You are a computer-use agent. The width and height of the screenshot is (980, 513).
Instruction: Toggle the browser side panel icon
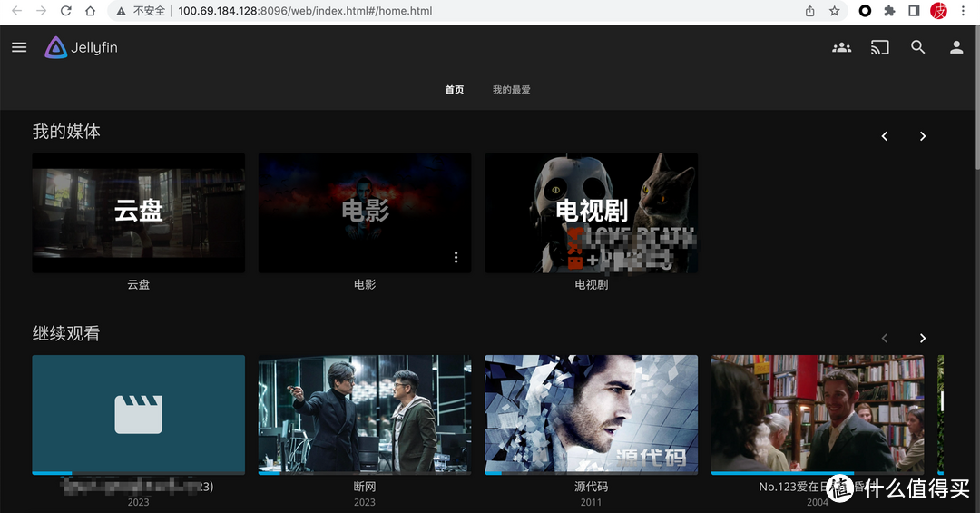tap(914, 11)
